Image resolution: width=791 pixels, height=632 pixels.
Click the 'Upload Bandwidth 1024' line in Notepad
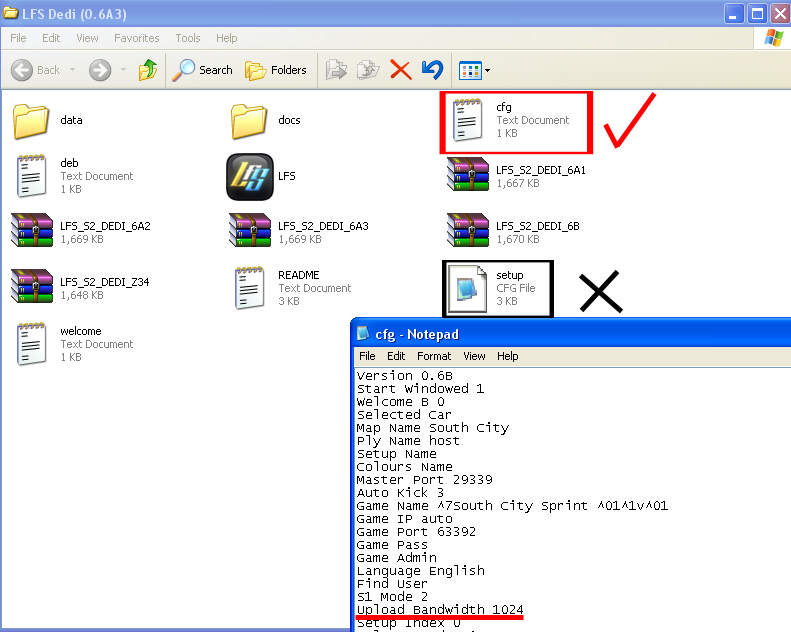point(440,609)
